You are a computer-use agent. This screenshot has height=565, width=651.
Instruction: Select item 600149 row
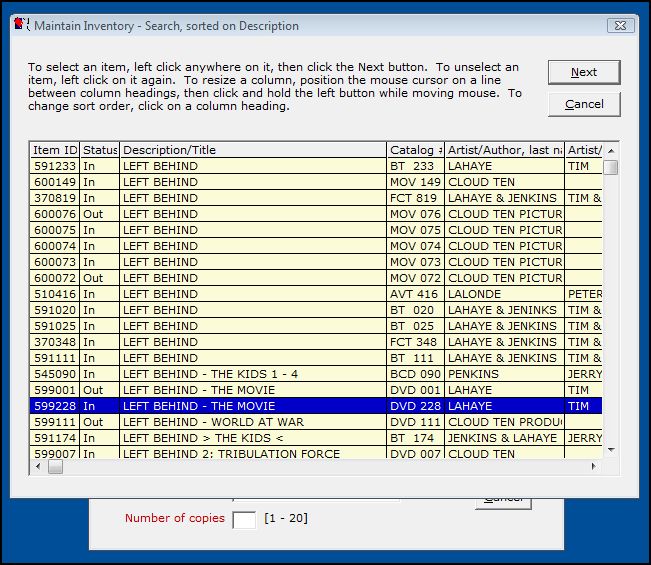point(316,182)
